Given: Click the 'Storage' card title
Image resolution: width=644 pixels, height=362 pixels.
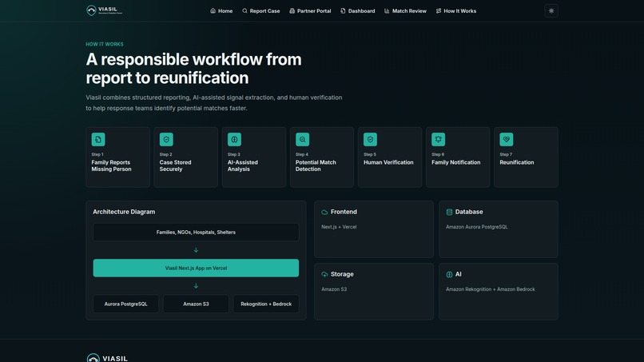Looking at the screenshot, I should (x=342, y=274).
